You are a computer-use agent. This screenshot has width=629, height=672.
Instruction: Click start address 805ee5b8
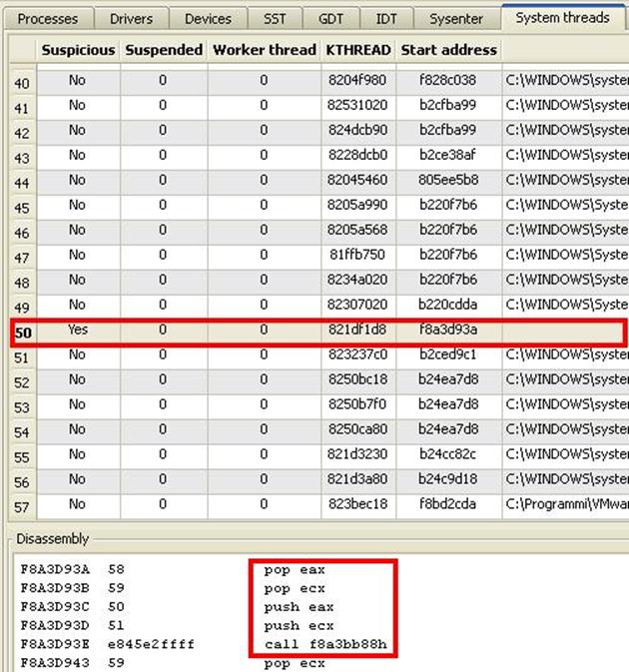tap(447, 180)
